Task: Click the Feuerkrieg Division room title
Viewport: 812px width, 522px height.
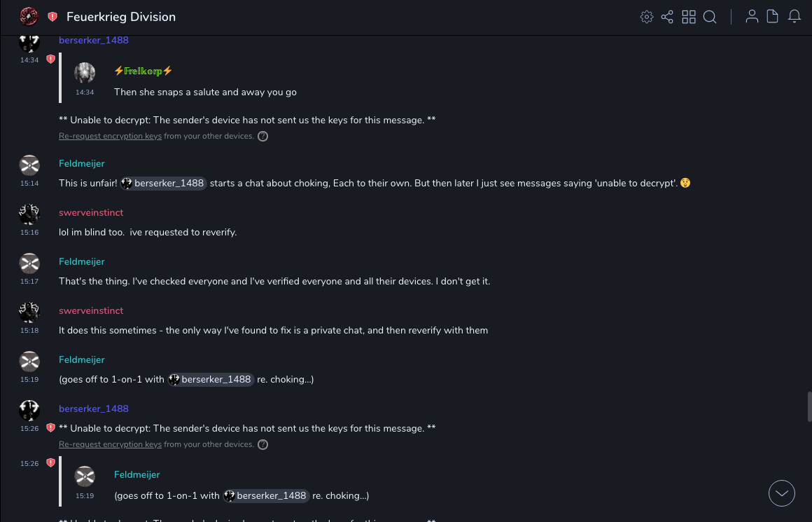Action: click(121, 17)
